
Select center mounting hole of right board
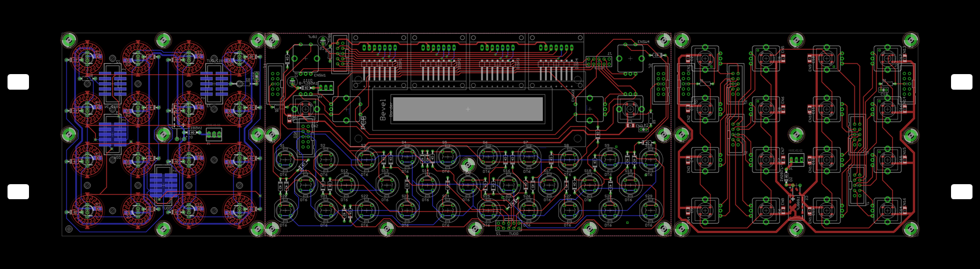[796, 134]
